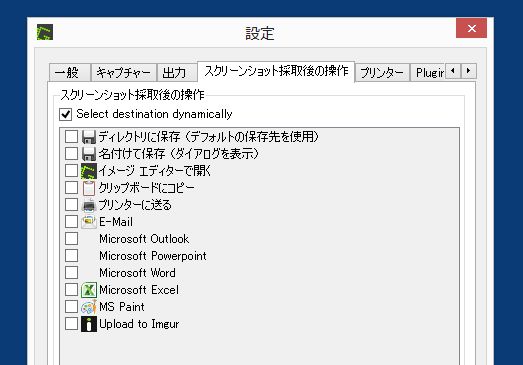Click the floppy disk icon for ディレクトリに保存
This screenshot has width=523, height=365.
(89, 137)
